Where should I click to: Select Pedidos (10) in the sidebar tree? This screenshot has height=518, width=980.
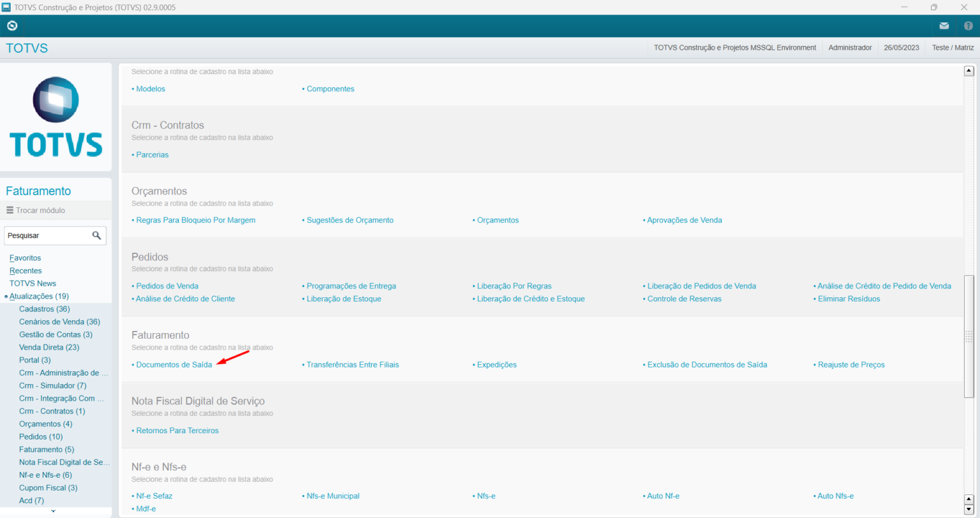pos(41,436)
